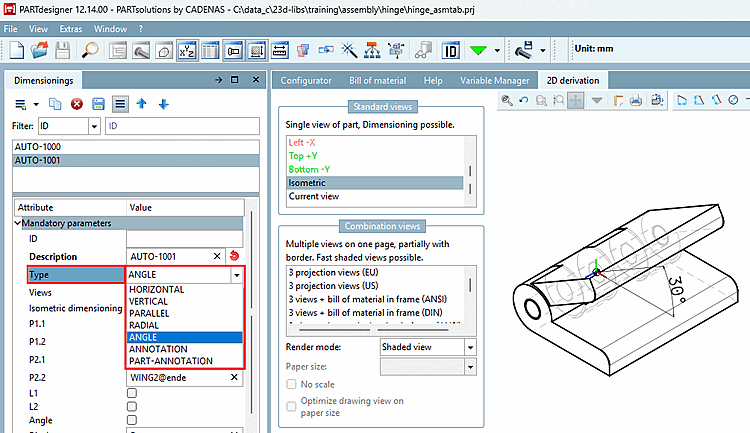Choose PART-ANNOTATION from the Type list
This screenshot has height=433, width=750.
point(171,361)
